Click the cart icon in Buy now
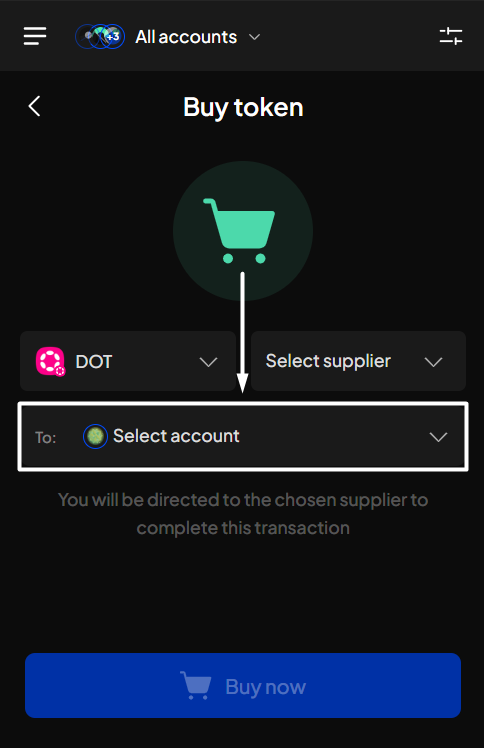Image resolution: width=484 pixels, height=748 pixels. point(196,685)
